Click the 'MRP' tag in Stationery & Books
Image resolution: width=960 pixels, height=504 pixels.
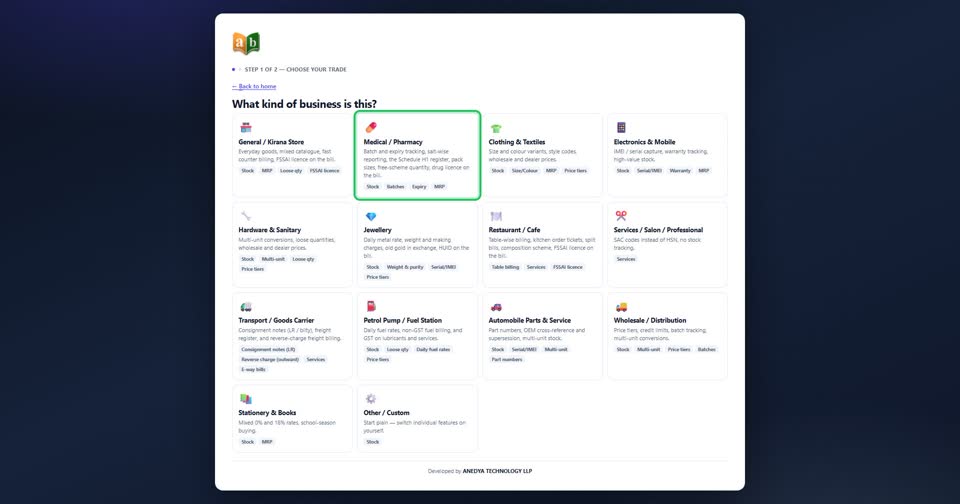(x=267, y=442)
